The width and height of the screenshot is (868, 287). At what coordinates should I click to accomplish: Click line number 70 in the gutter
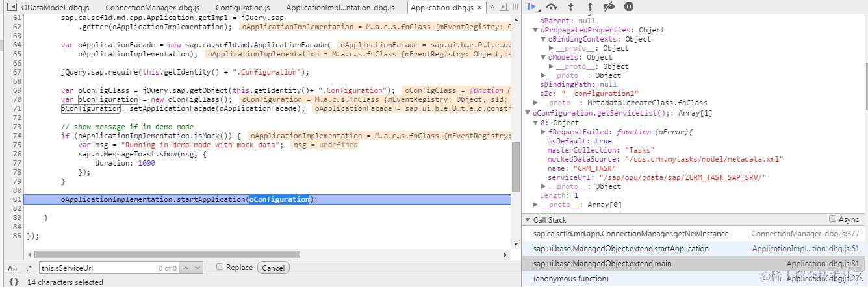pyautogui.click(x=18, y=99)
